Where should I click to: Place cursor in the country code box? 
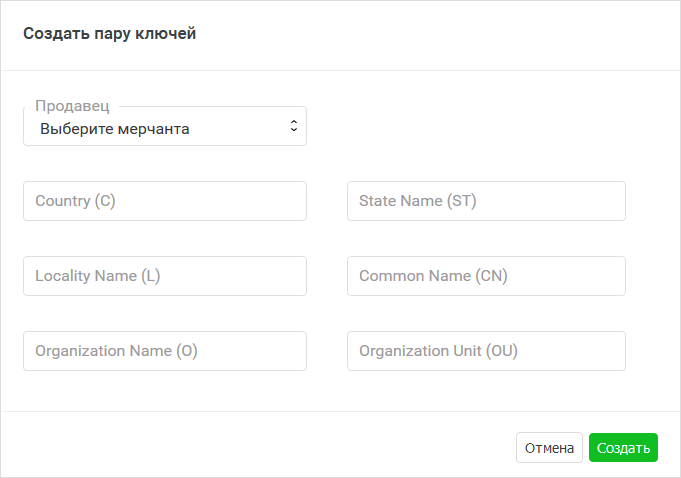[x=164, y=201]
